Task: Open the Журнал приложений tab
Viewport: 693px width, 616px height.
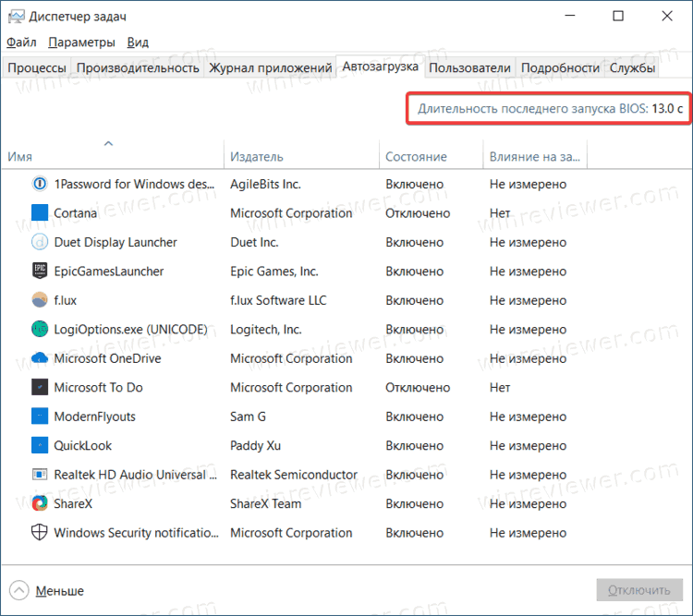Action: pyautogui.click(x=271, y=68)
